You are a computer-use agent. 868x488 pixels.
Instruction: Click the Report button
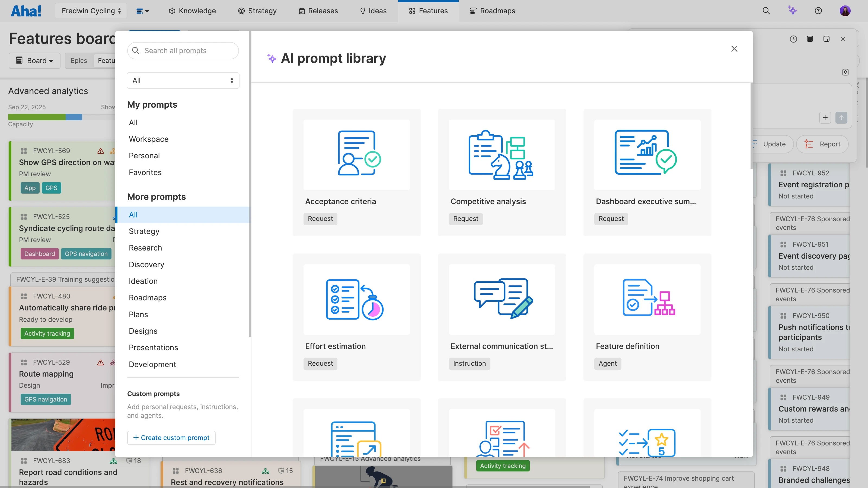tap(822, 144)
